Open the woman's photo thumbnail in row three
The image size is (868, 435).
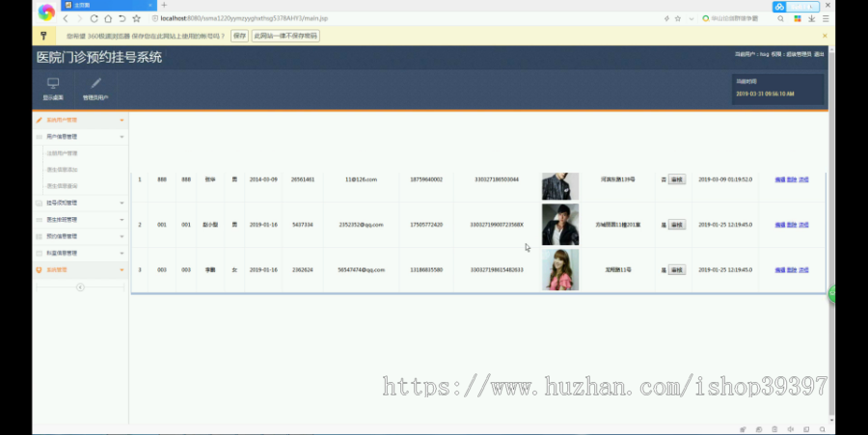pos(560,269)
